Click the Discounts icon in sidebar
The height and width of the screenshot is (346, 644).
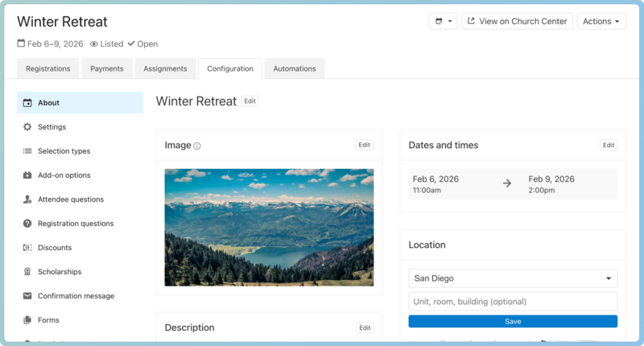27,248
